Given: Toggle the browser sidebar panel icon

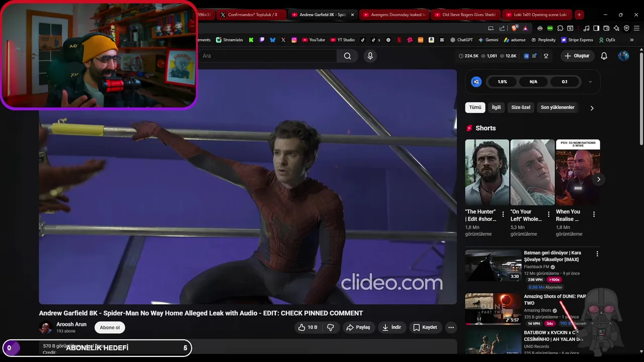Looking at the screenshot, I should point(596,29).
